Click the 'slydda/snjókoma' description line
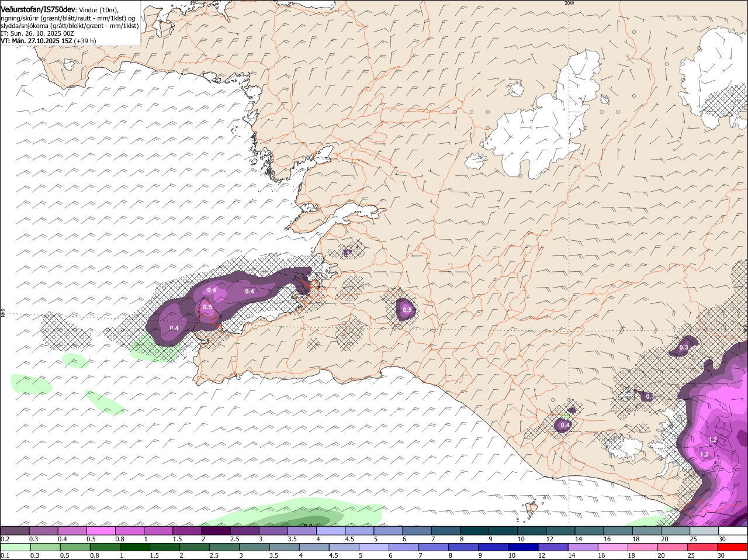 [70, 26]
